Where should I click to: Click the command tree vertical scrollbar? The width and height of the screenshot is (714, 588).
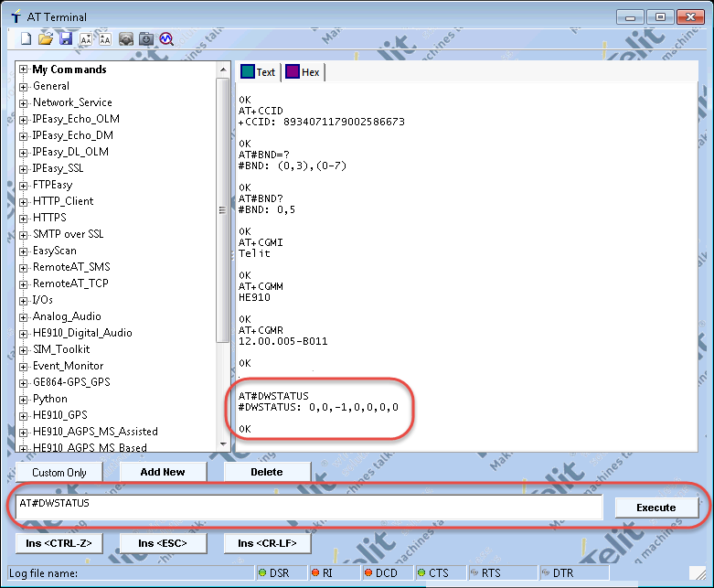pyautogui.click(x=222, y=210)
